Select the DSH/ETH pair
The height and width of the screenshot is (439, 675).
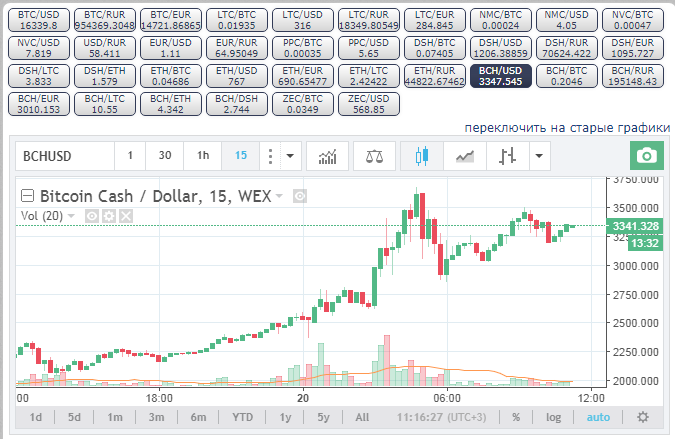coord(105,76)
